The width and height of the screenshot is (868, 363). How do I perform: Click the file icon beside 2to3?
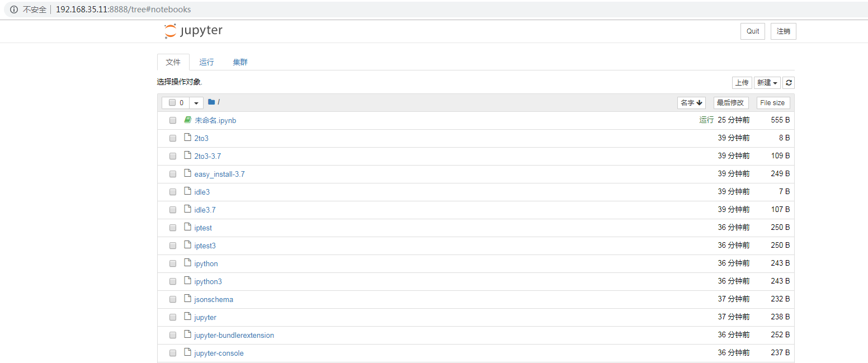click(187, 138)
